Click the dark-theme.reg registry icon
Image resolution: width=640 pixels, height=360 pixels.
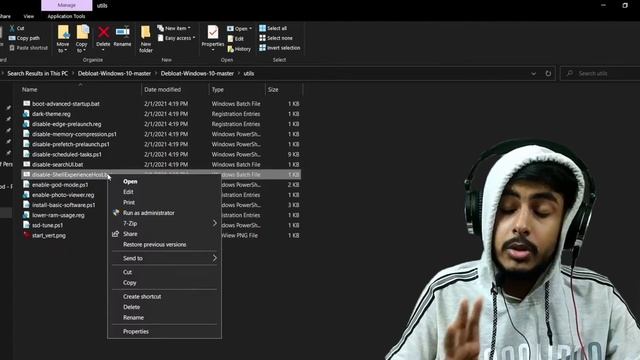pyautogui.click(x=27, y=114)
